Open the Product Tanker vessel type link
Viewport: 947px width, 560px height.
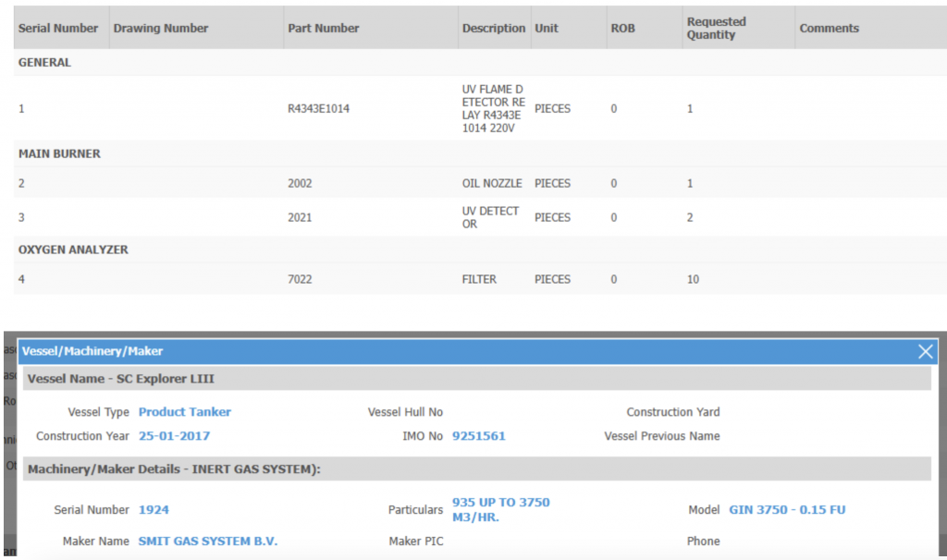point(185,412)
